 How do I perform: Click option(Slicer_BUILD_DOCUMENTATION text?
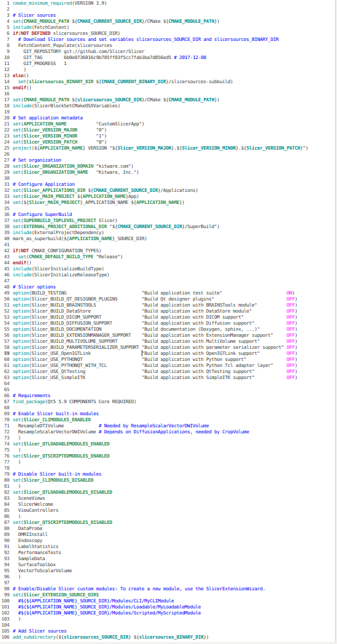(x=57, y=329)
